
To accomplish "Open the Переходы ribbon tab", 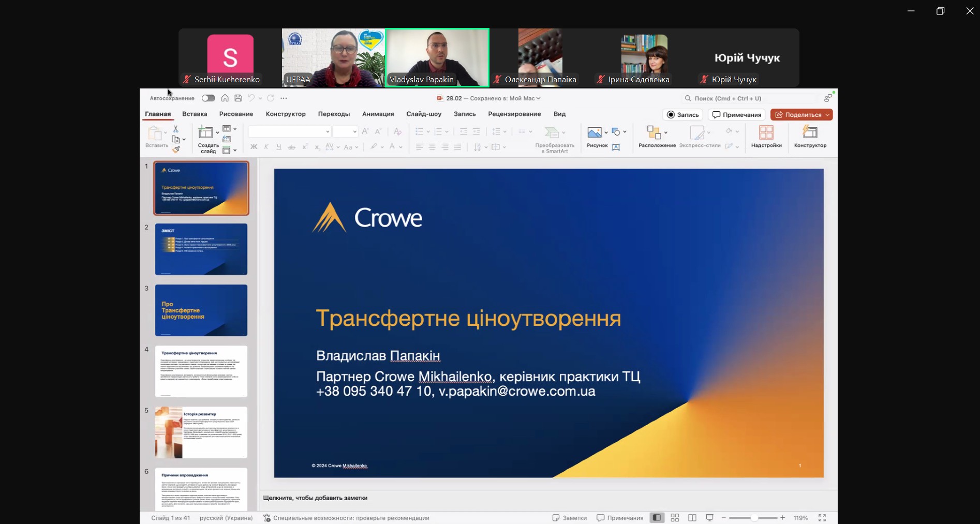I will pyautogui.click(x=334, y=114).
